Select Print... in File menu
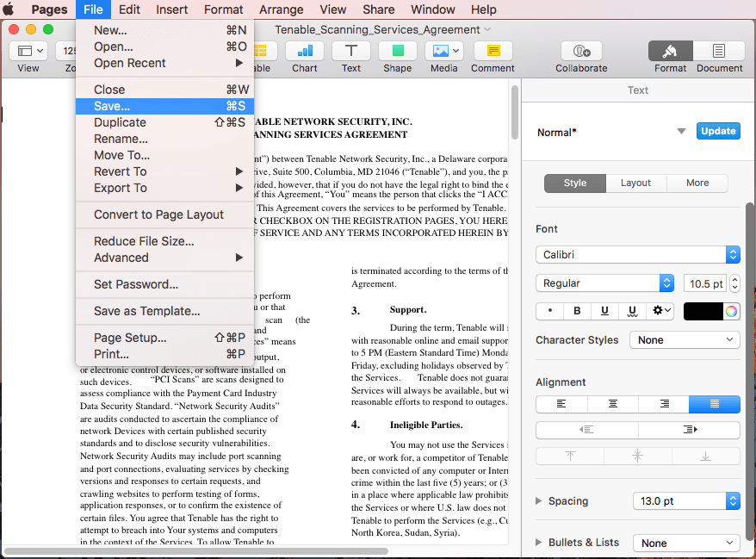Screen dimensions: 756x559 point(165,355)
